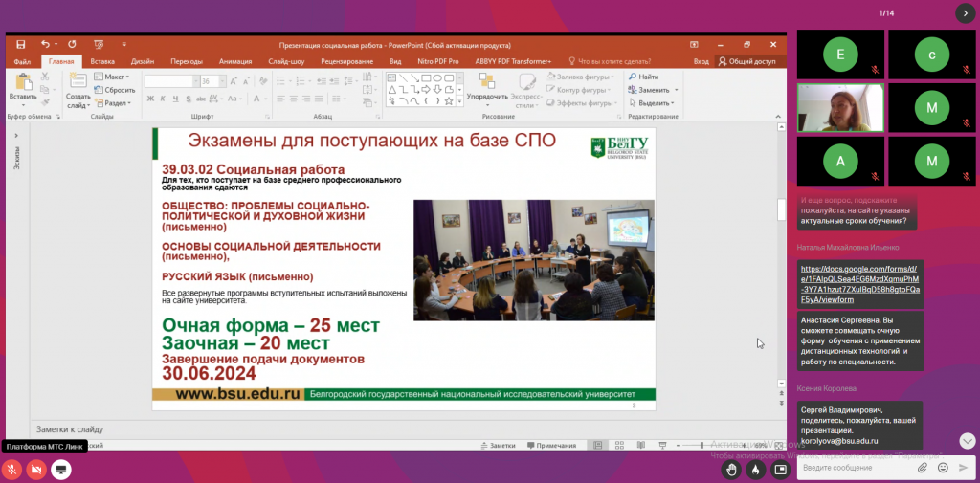The image size is (980, 483).
Task: Toggle microphone in MTS Link toolbar
Action: (x=11, y=470)
